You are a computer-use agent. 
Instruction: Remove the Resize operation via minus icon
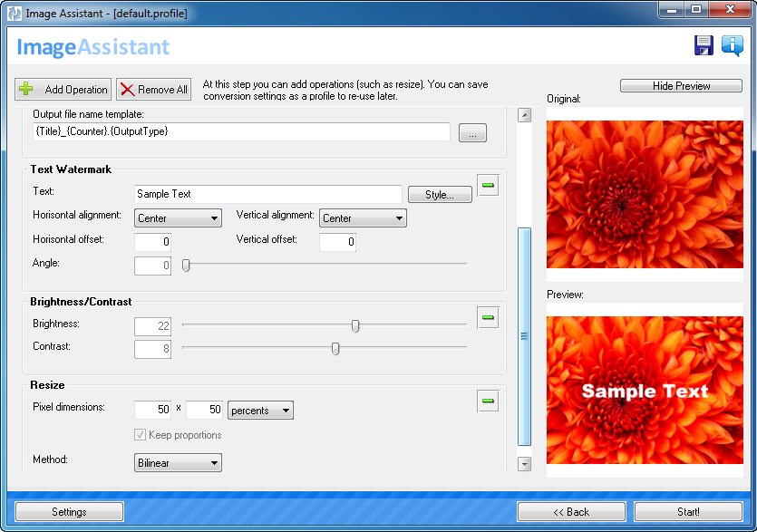(x=488, y=401)
